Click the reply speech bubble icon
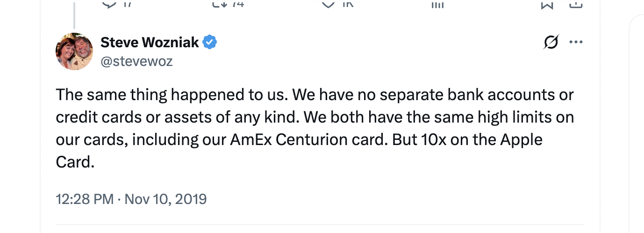The image size is (644, 233). pyautogui.click(x=108, y=3)
